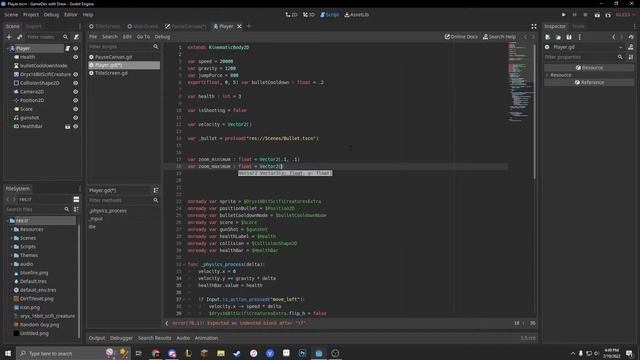Open Inspector object history icon

[631, 37]
